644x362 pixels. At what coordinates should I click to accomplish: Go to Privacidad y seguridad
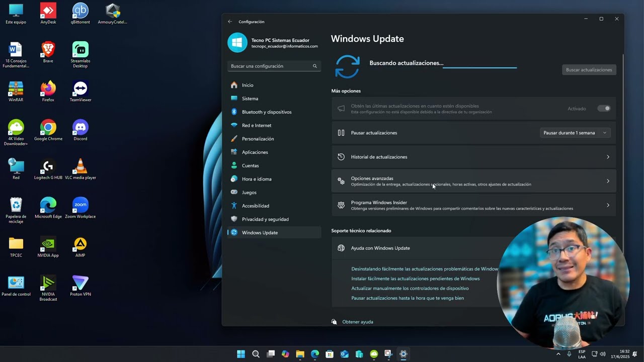[274, 219]
